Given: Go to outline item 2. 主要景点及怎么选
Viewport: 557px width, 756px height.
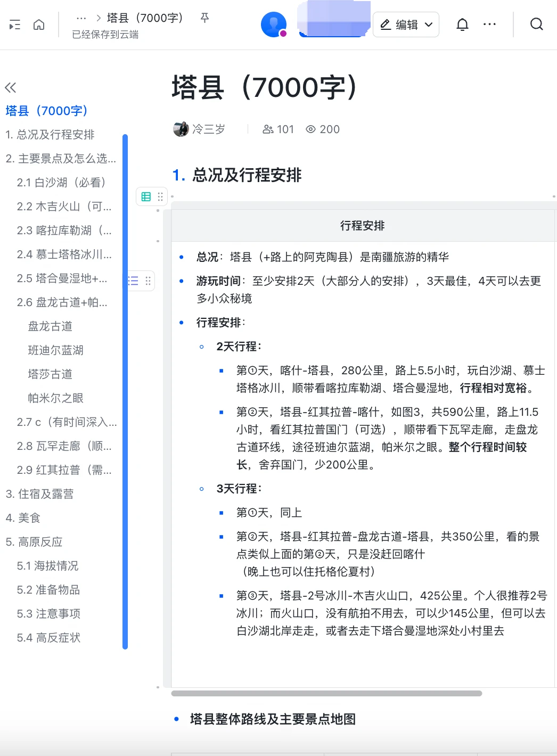Looking at the screenshot, I should click(61, 159).
